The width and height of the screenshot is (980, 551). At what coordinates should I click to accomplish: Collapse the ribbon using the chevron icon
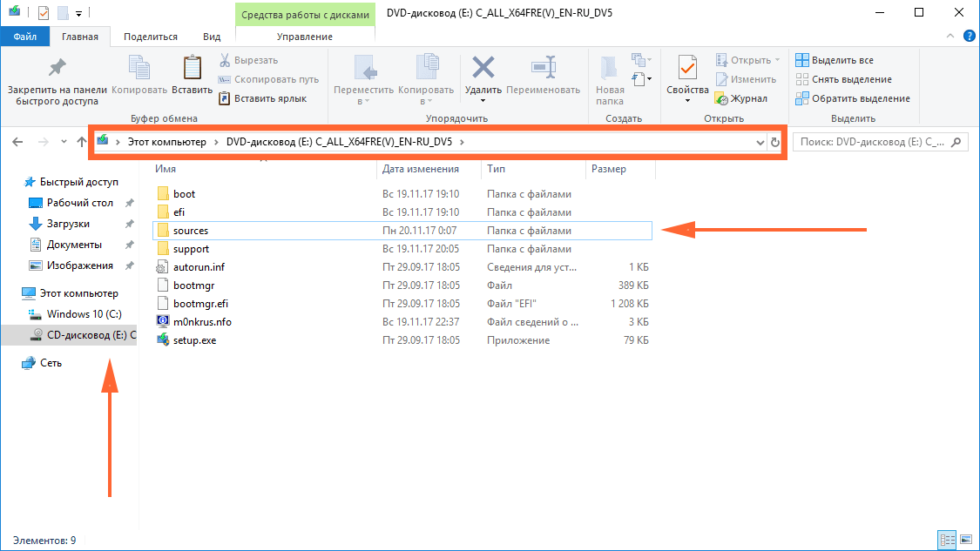click(x=950, y=37)
